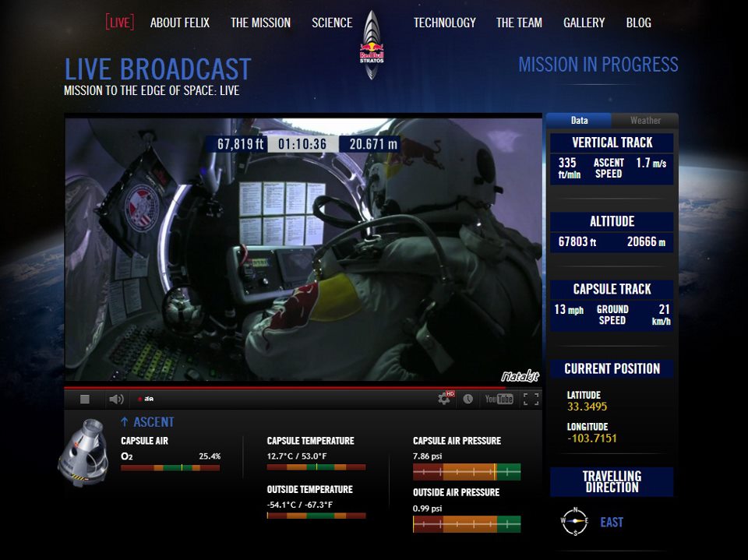
Task: Click the video timer overlay 01:10:36
Action: (302, 144)
